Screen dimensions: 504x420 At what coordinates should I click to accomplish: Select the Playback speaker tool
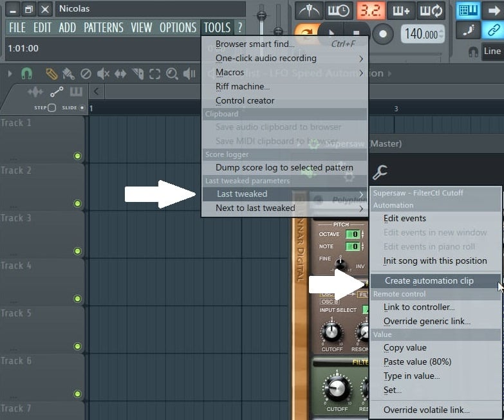point(189,74)
